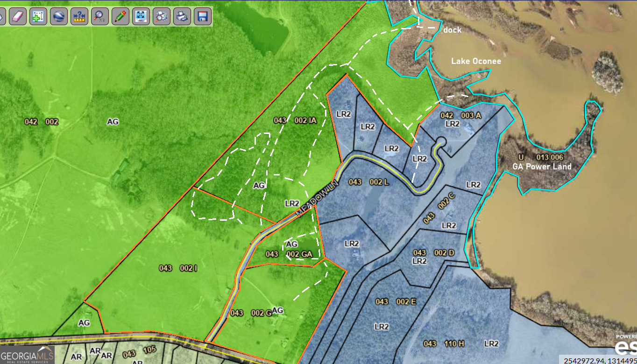
Task: Select parcel 042 002 in AG zone
Action: 41,122
